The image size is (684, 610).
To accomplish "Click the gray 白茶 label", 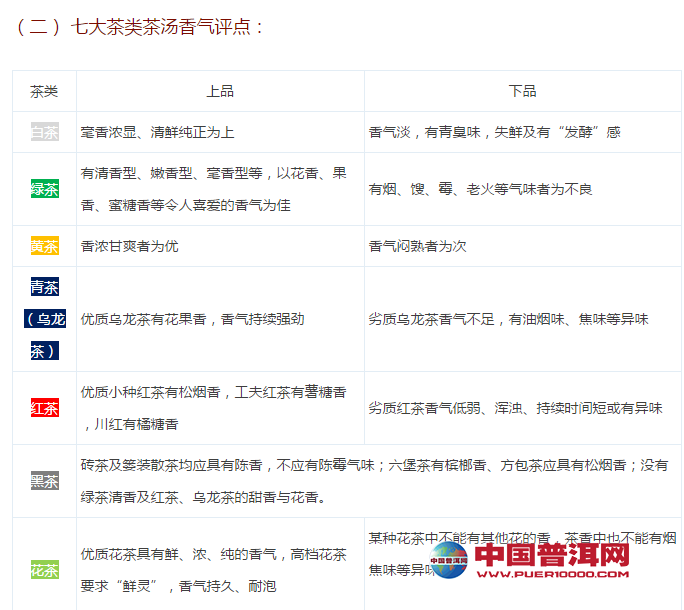I will pyautogui.click(x=44, y=132).
